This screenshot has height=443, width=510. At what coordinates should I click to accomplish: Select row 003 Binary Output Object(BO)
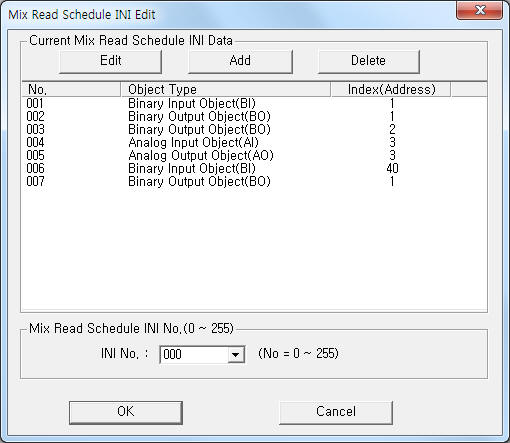(255, 129)
